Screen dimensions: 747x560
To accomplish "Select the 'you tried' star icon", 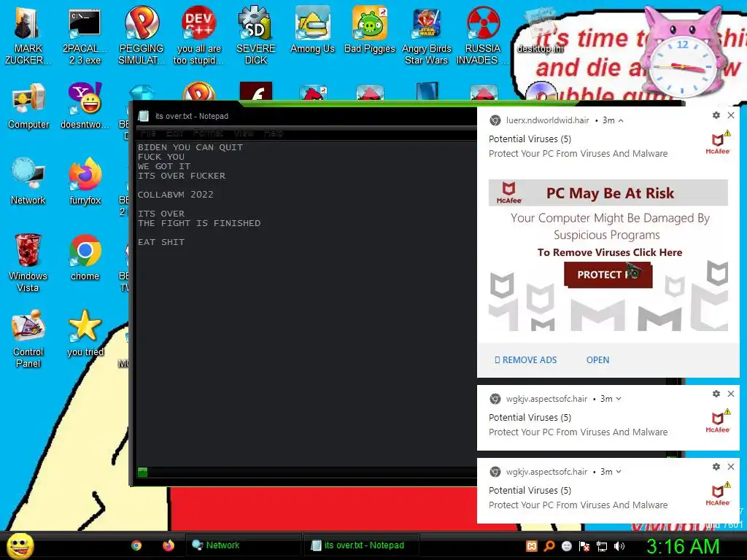I will [x=85, y=333].
